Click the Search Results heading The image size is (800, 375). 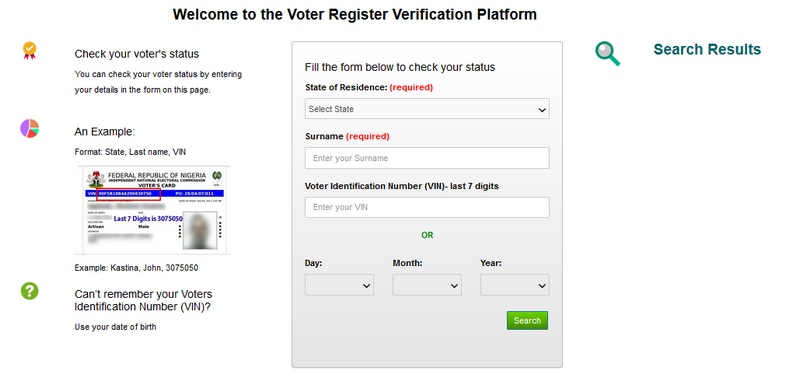click(x=707, y=49)
